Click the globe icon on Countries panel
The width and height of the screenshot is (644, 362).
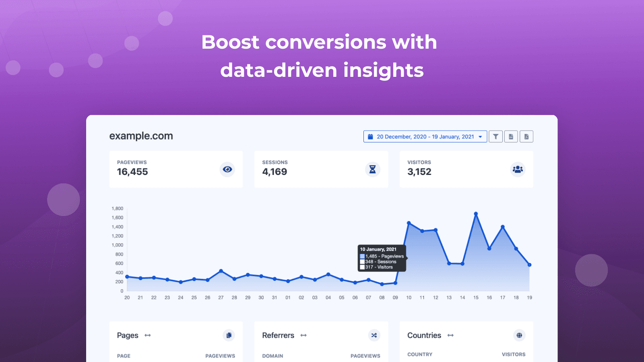pos(519,335)
